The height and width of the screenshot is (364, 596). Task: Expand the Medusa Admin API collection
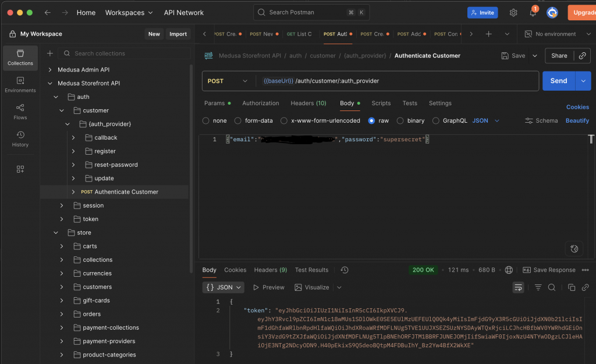[50, 70]
